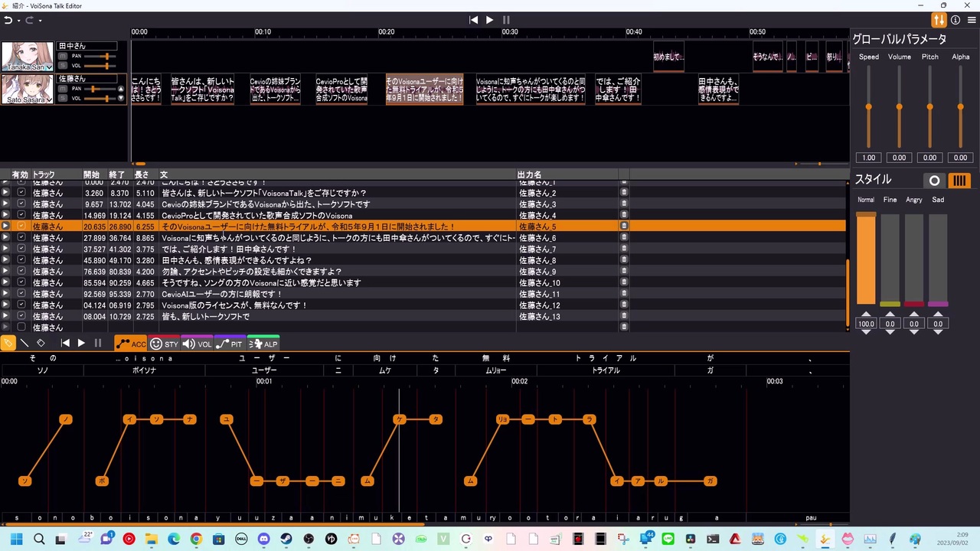Screen dimensions: 980x551
Task: Delete the 佐藤さん_5 row with trash icon
Action: 624,227
